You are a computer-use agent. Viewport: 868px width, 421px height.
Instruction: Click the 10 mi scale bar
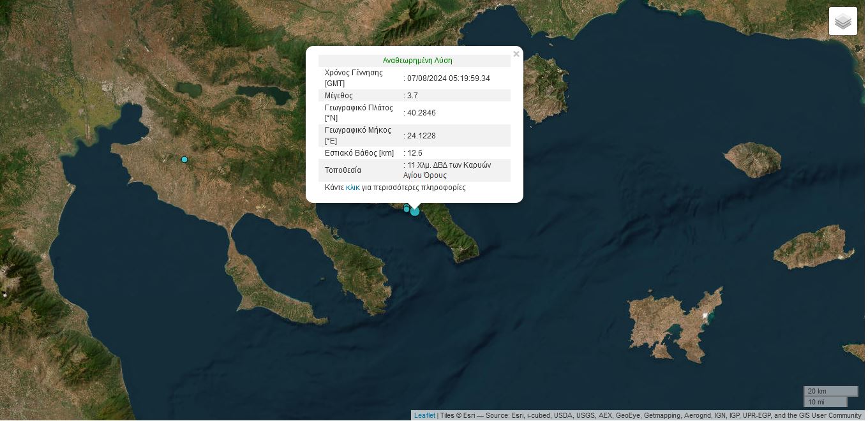tap(825, 402)
